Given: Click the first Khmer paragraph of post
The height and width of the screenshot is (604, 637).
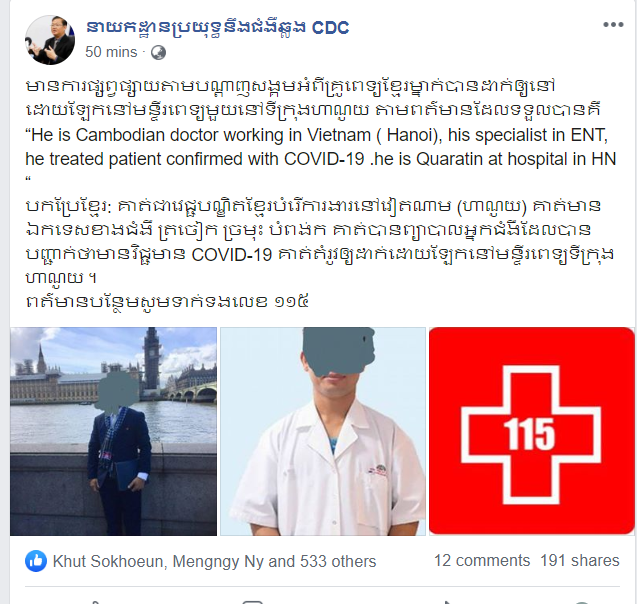Looking at the screenshot, I should [x=313, y=98].
